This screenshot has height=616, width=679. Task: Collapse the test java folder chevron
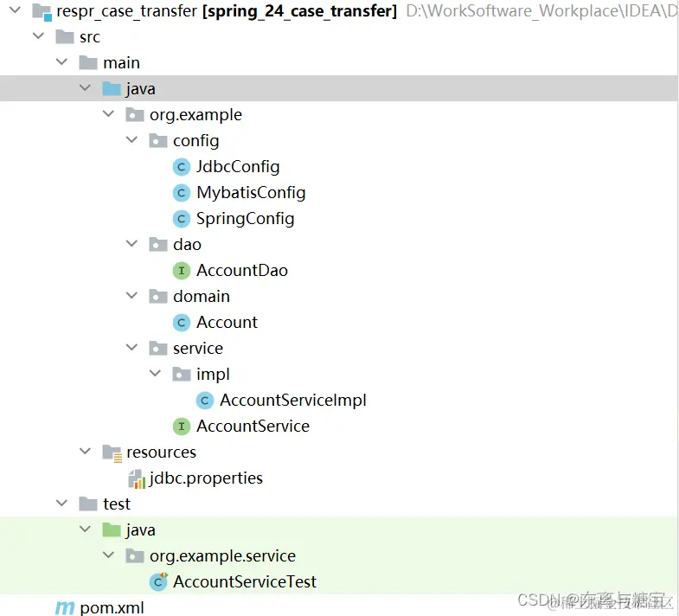coord(86,529)
